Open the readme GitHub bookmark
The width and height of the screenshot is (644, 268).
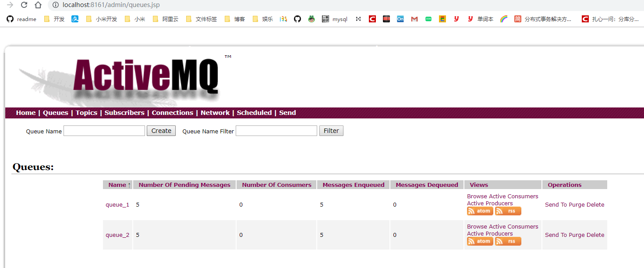coord(22,19)
